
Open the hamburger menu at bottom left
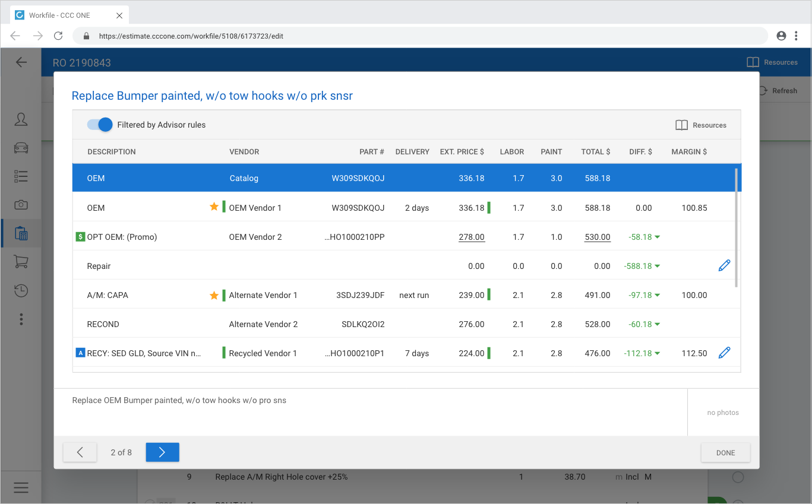tap(21, 488)
